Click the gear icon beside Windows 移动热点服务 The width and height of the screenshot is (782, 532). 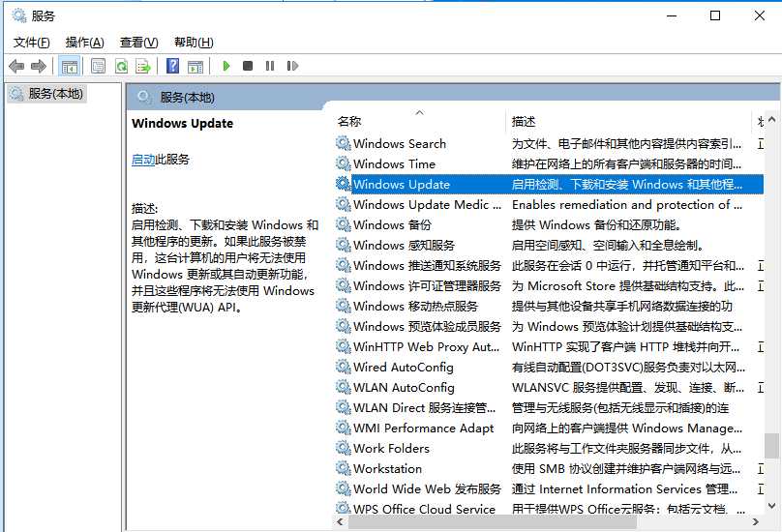tap(344, 306)
